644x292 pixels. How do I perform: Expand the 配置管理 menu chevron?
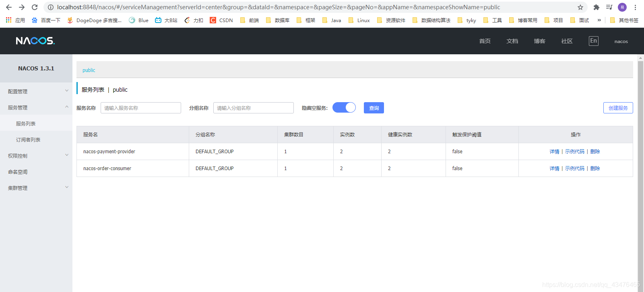pos(67,91)
